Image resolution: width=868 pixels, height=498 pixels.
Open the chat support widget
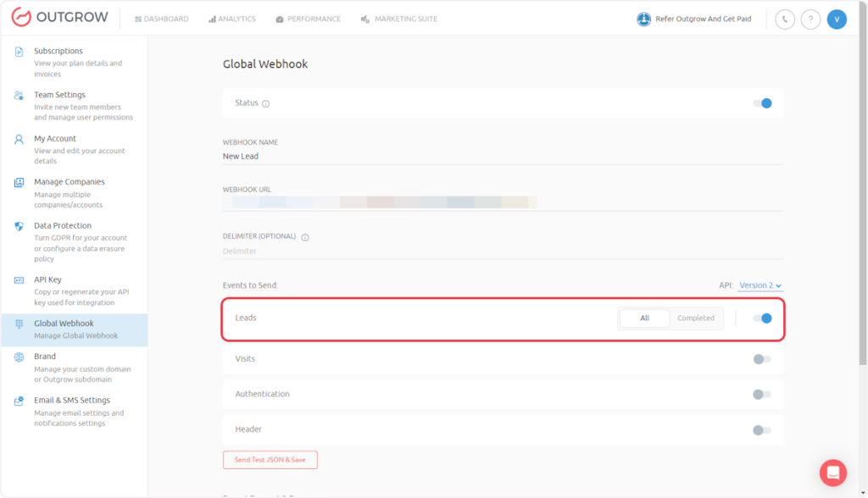pos(832,473)
